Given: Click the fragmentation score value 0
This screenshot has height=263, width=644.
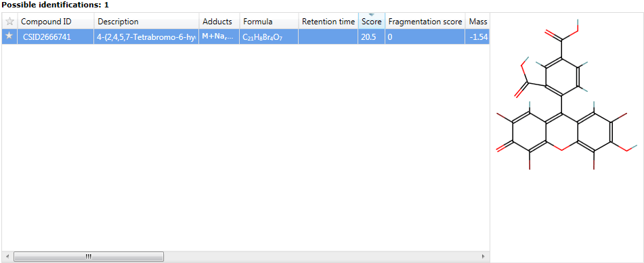Looking at the screenshot, I should 425,37.
